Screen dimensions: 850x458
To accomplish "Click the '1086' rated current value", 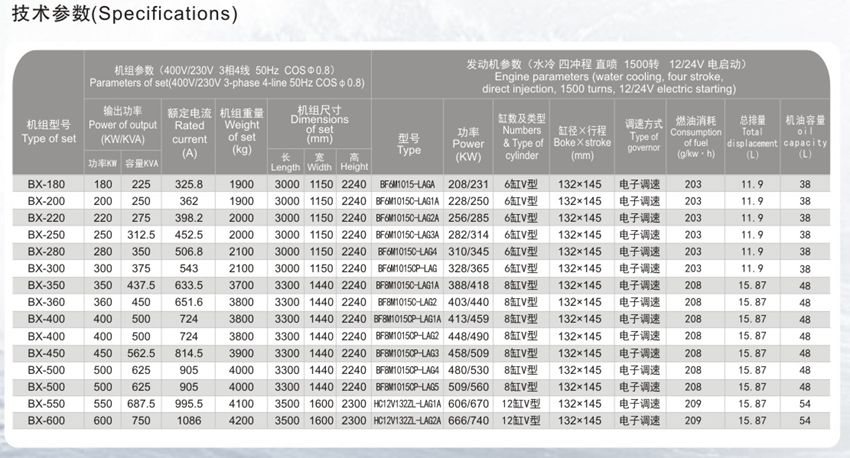I will tap(189, 421).
